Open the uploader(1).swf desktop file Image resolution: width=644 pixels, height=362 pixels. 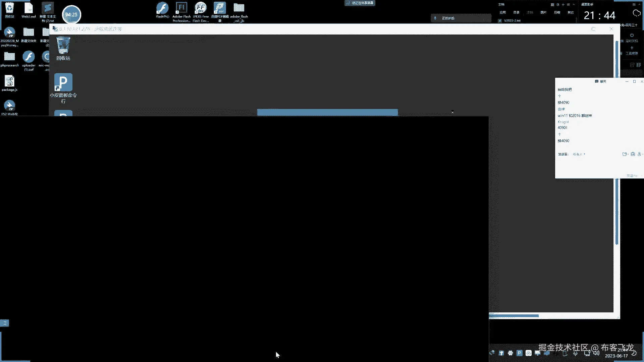coord(29,57)
